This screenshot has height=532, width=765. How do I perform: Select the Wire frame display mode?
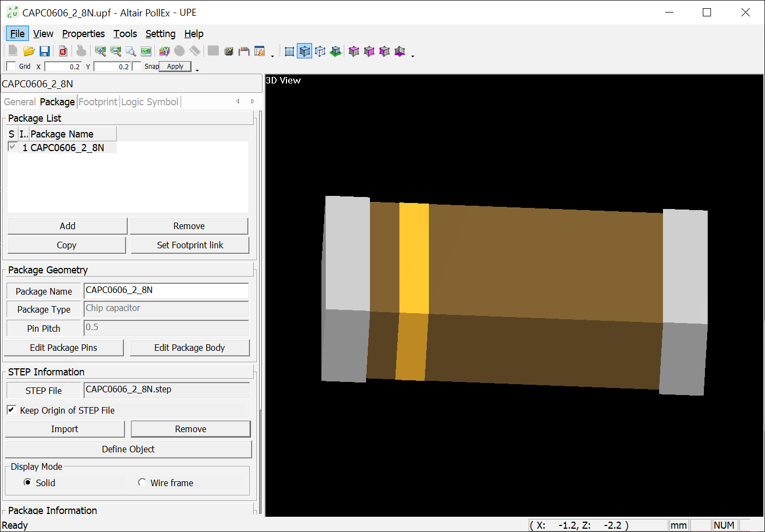click(142, 482)
